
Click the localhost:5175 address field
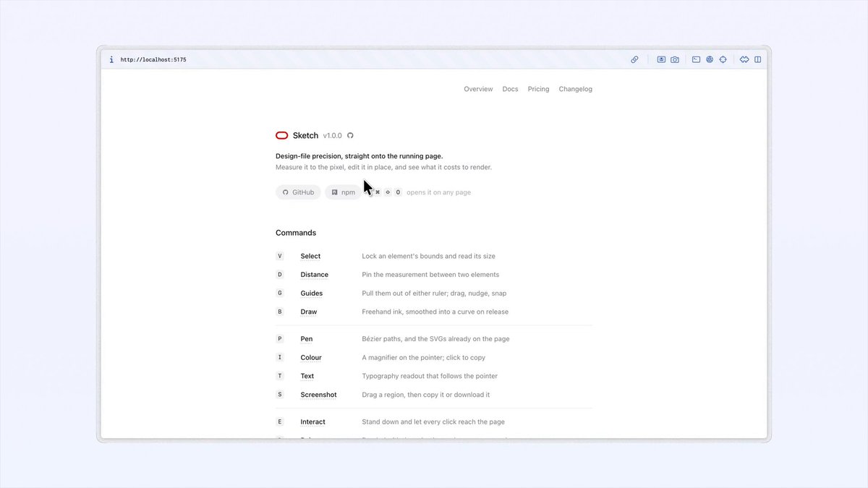pos(153,60)
